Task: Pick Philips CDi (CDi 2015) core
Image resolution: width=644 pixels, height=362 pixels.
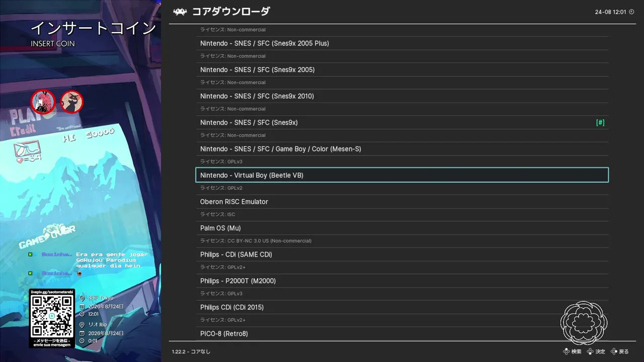Action: pos(402,307)
